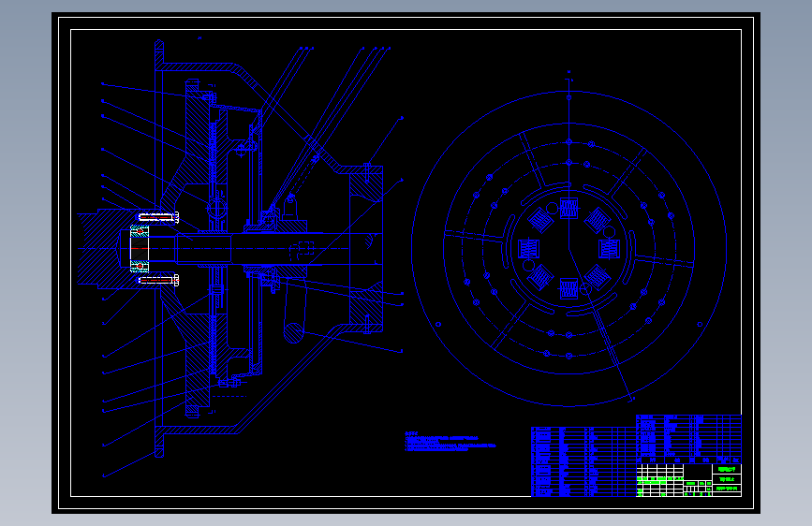Select the left damper spring in front view
Image resolution: width=812 pixels, height=526 pixels.
coord(529,249)
